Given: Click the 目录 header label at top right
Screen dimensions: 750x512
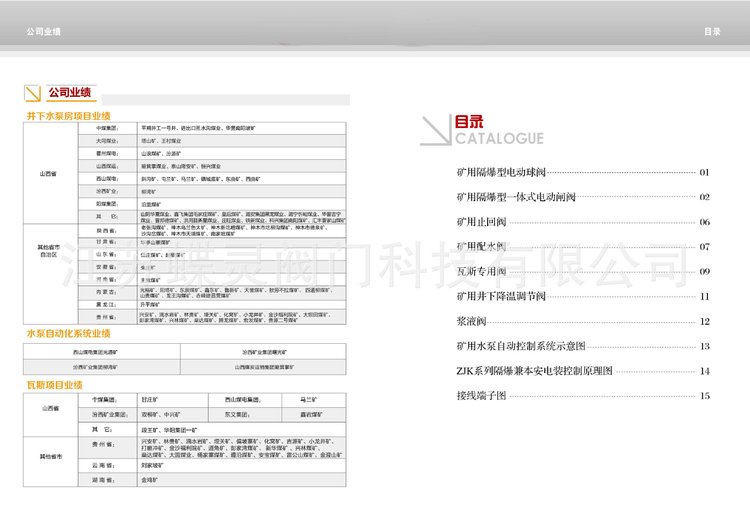Looking at the screenshot, I should [711, 31].
